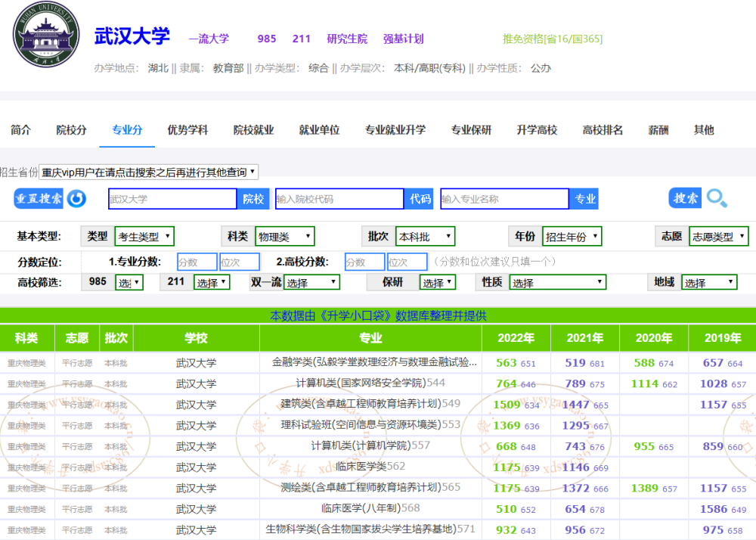Switch to the 就业单位 tab
The width and height of the screenshot is (756, 540).
coord(319,129)
